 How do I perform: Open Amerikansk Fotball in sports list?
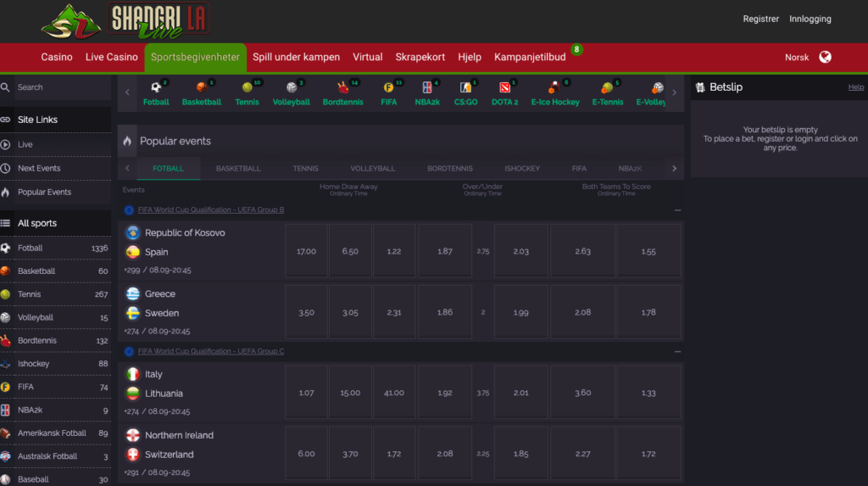55,433
